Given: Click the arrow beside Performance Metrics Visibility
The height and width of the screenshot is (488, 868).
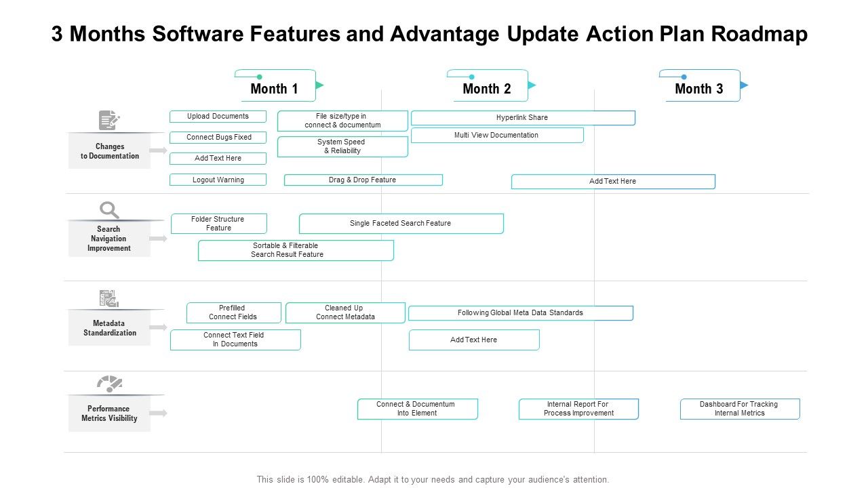Looking at the screenshot, I should (159, 413).
